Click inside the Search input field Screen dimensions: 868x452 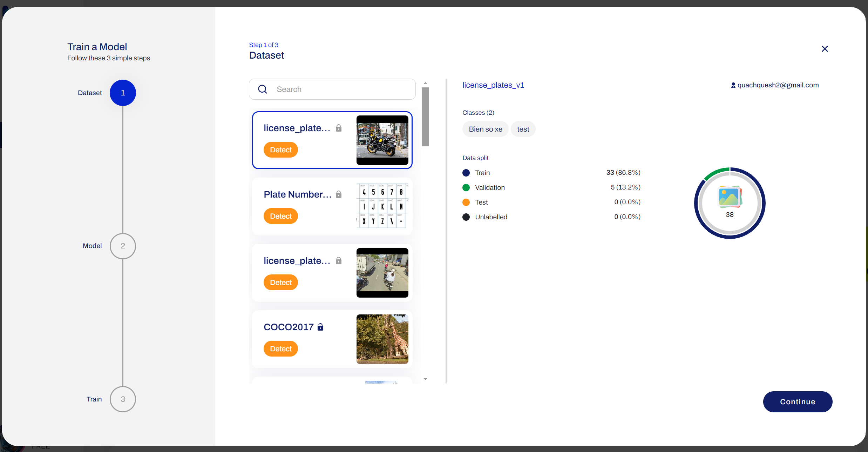333,89
